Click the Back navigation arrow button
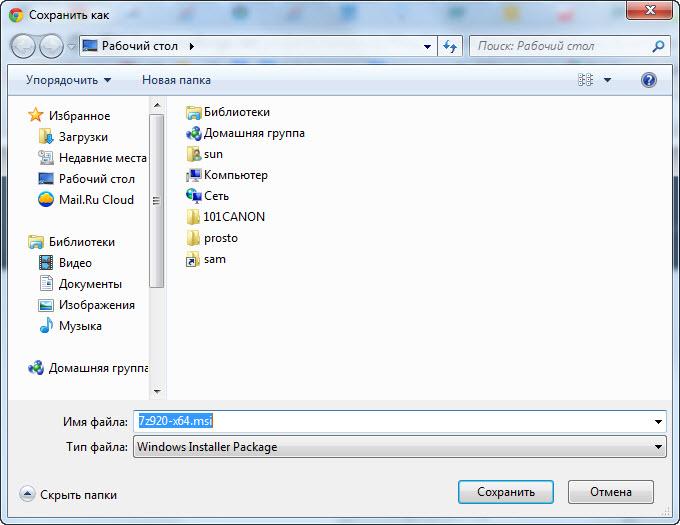The image size is (680, 525). point(23,46)
